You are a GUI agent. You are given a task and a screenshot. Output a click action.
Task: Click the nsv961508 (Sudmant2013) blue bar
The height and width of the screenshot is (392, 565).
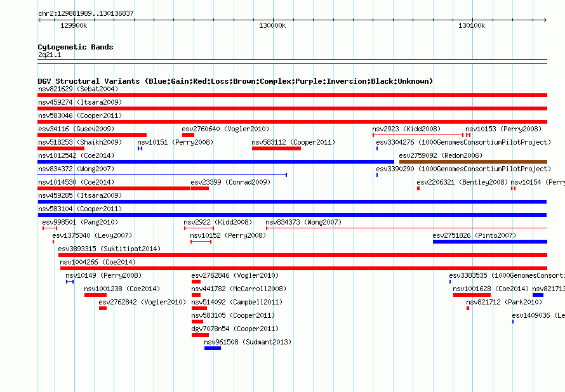[x=213, y=348]
